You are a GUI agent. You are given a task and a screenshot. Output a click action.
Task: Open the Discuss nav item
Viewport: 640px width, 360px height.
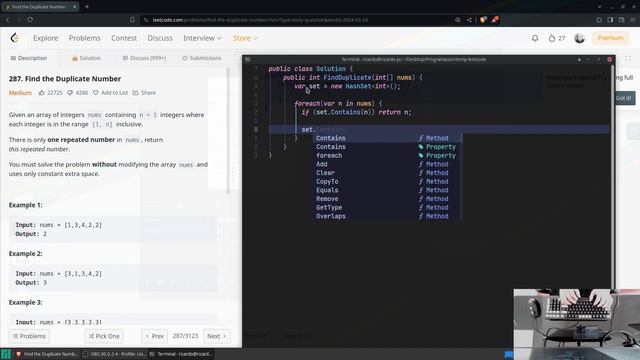point(160,38)
